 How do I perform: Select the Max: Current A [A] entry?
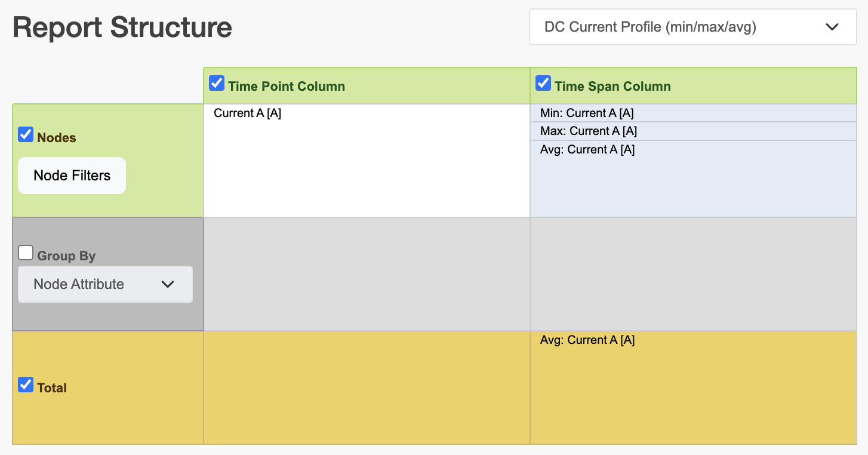pyautogui.click(x=588, y=131)
